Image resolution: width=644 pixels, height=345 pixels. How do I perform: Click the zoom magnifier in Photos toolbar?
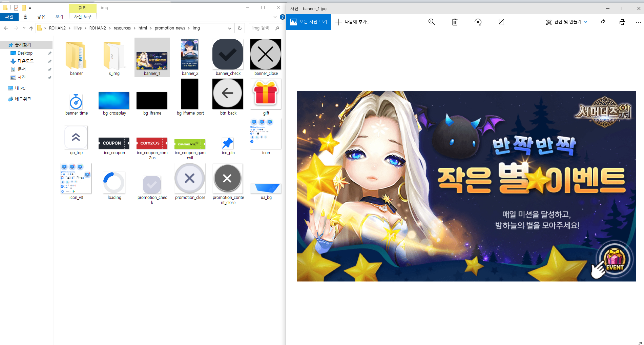432,22
